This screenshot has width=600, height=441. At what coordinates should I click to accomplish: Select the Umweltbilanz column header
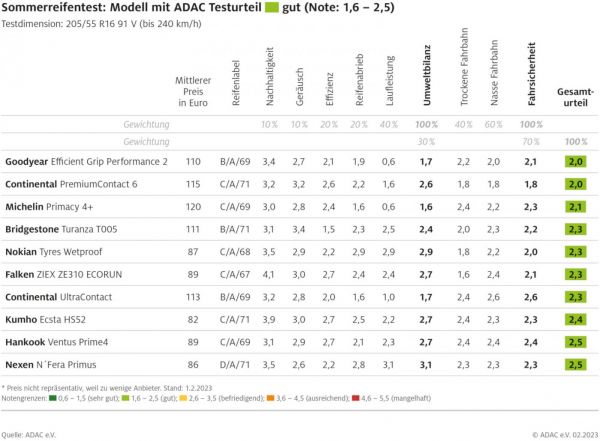click(x=427, y=80)
